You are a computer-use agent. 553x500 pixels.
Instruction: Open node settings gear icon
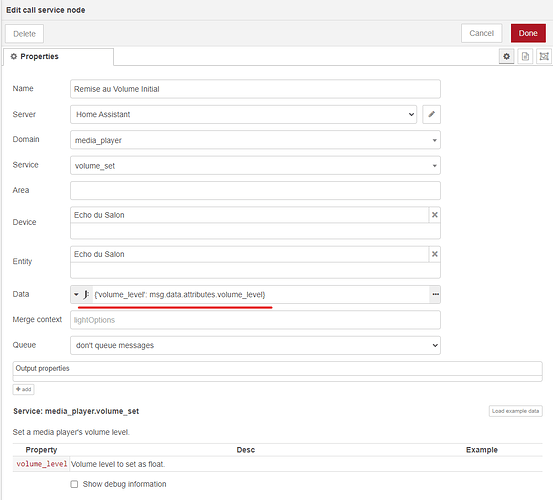click(x=506, y=56)
